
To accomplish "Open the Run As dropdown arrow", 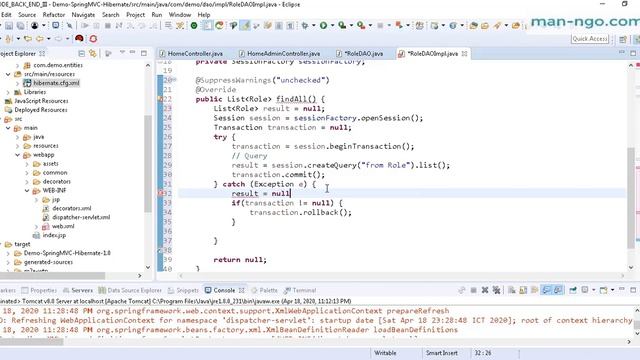I will 332,26.
